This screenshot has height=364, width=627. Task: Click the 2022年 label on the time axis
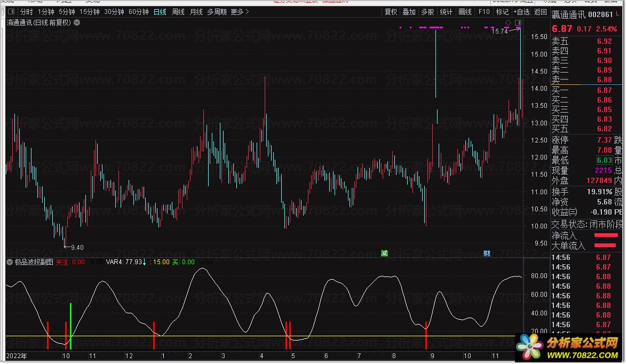point(16,355)
